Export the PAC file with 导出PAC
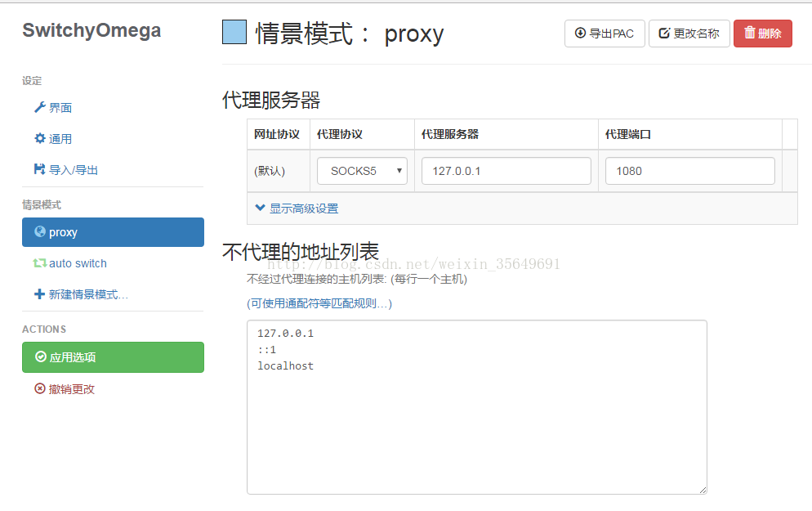812x511 pixels. click(x=605, y=34)
